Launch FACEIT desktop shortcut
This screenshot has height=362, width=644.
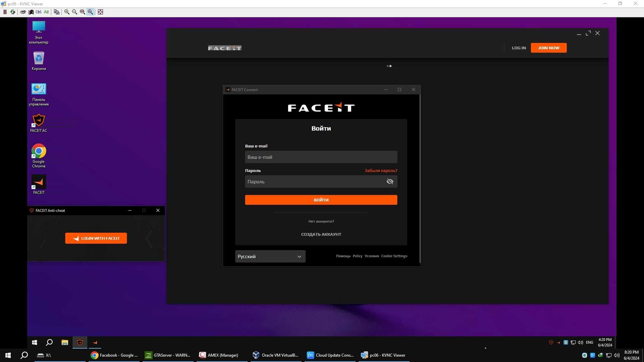tap(39, 185)
